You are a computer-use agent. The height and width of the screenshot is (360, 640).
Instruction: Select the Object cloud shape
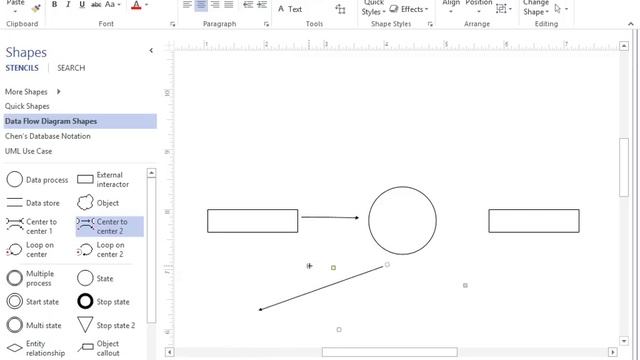point(98,203)
